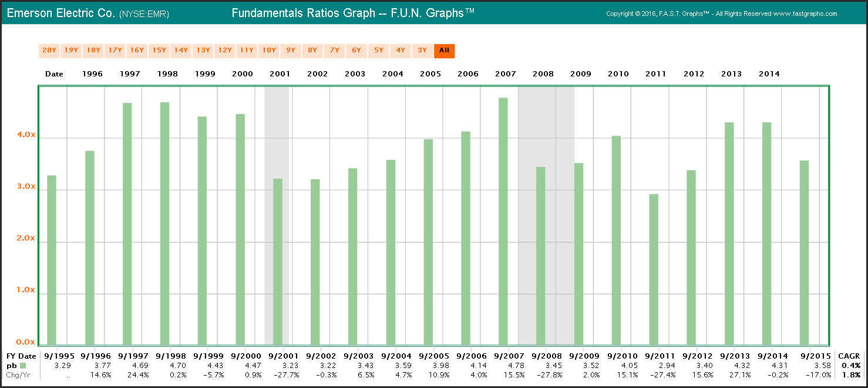This screenshot has height=388, width=868.
Task: Click the 9/2015 last bar
Action: tap(804, 252)
